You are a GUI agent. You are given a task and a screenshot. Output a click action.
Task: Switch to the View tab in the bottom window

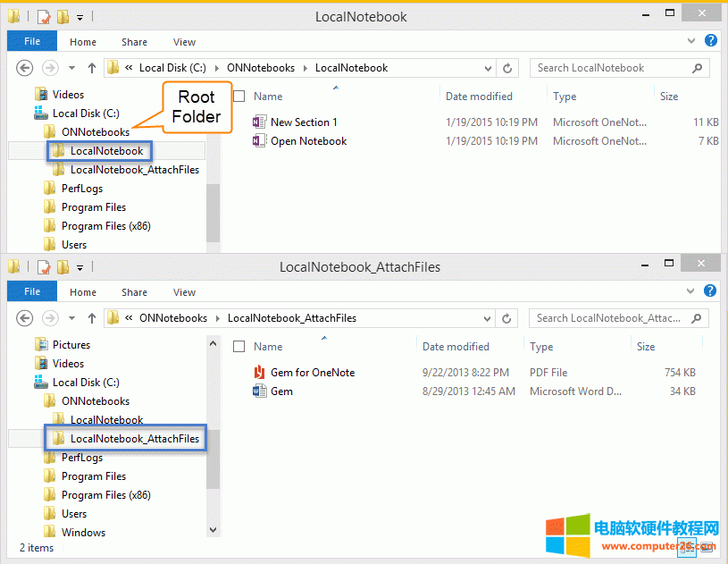[x=184, y=292]
